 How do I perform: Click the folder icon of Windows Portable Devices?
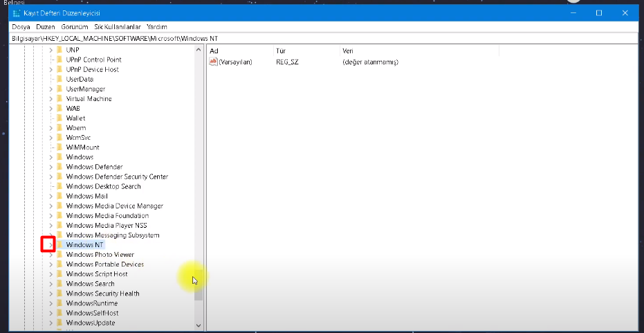click(59, 264)
